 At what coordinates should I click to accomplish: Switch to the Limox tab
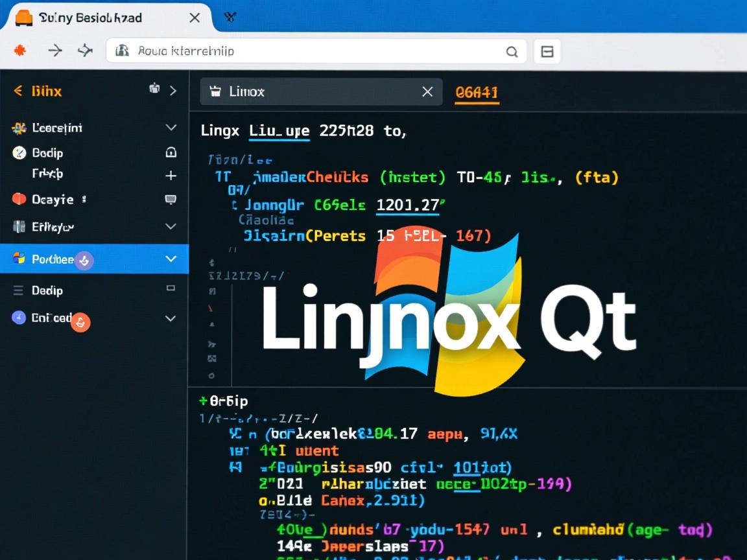(272, 91)
